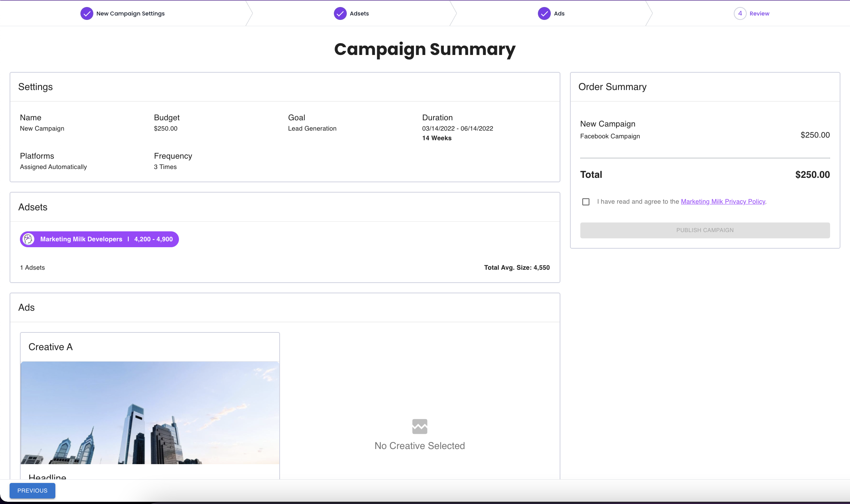Click the Marketing Milk Developers adset chip
Viewport: 850px width, 504px height.
[x=100, y=239]
